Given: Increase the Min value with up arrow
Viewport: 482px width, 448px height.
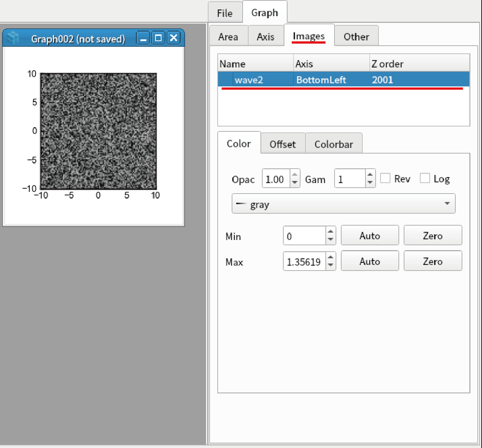Looking at the screenshot, I should pos(330,232).
